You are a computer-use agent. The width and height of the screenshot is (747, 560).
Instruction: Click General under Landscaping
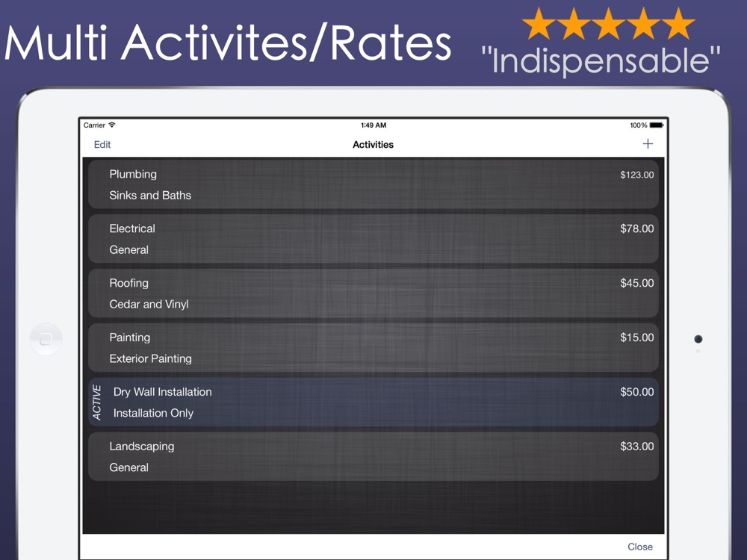(128, 467)
